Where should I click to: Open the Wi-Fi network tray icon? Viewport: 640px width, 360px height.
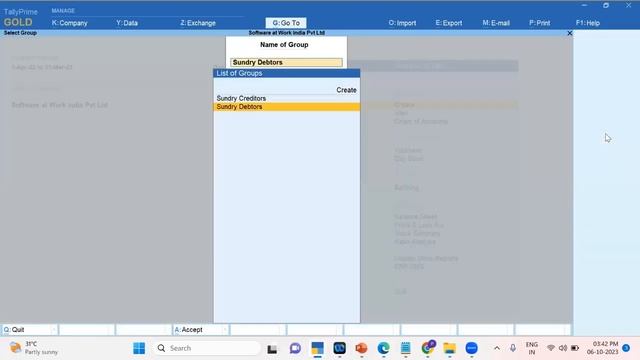[x=551, y=348]
